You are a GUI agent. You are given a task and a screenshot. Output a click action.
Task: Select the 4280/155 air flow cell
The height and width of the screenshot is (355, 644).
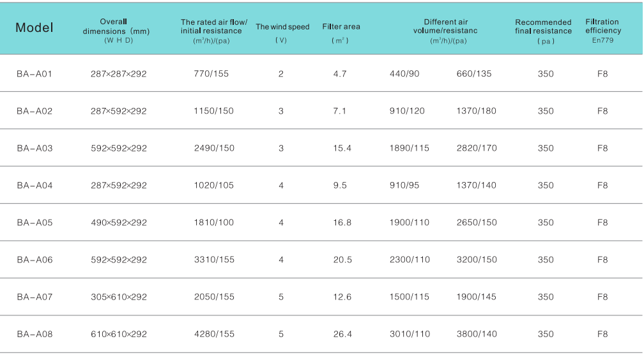(x=214, y=334)
